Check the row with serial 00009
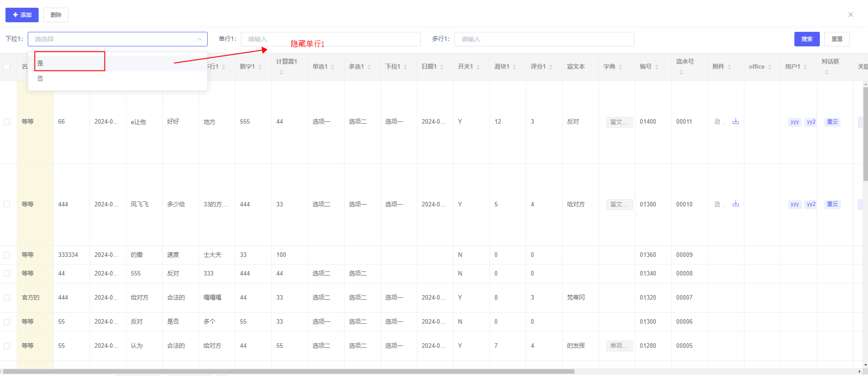The width and height of the screenshot is (868, 376). tap(7, 255)
